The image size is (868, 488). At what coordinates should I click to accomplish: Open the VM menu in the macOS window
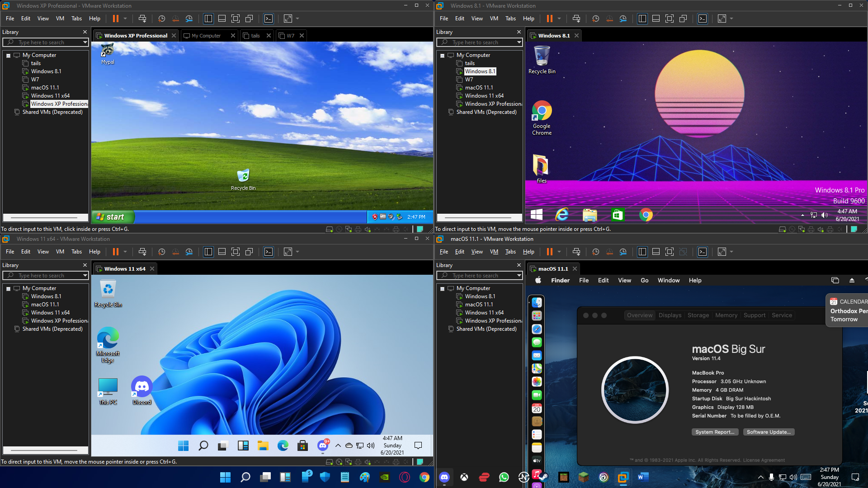click(494, 252)
